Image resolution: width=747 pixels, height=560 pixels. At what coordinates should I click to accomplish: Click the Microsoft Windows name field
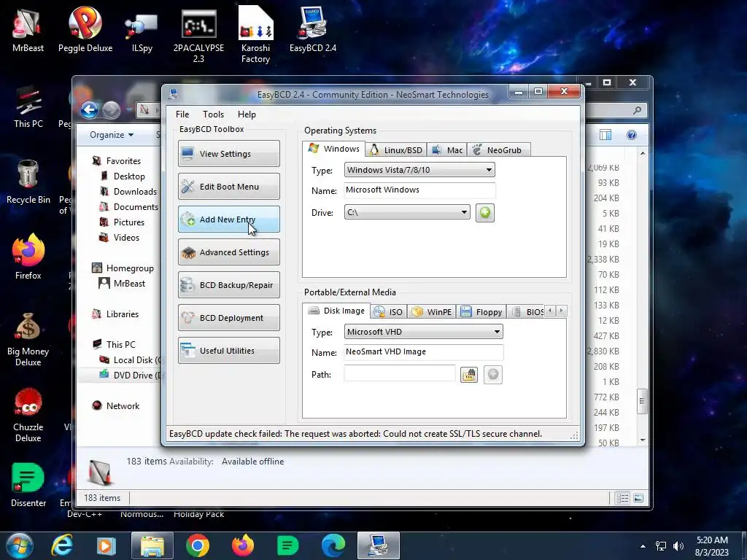coord(419,190)
